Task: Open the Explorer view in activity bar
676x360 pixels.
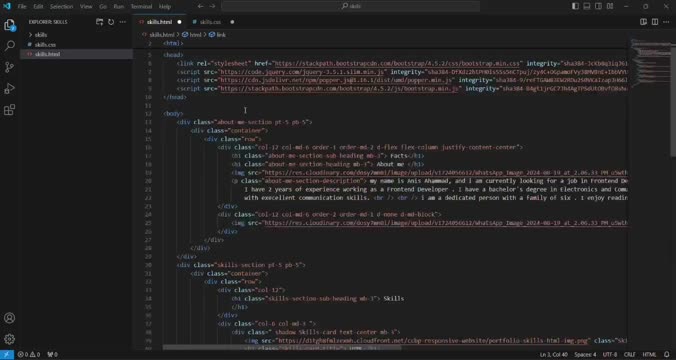Action: [x=9, y=25]
